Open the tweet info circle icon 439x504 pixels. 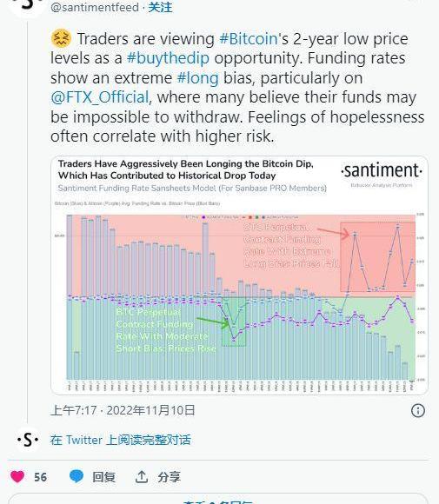(x=418, y=410)
